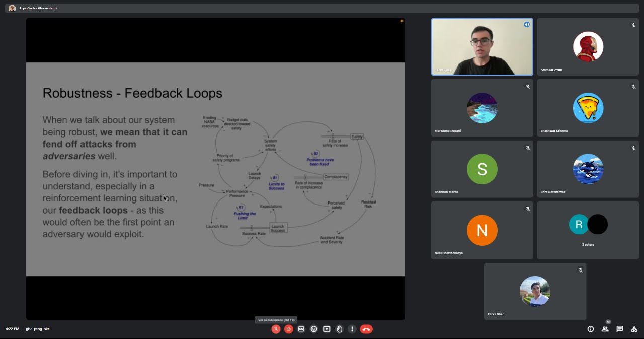The width and height of the screenshot is (644, 339).
Task: Click the Purva Shah participant tile
Action: pos(535,292)
